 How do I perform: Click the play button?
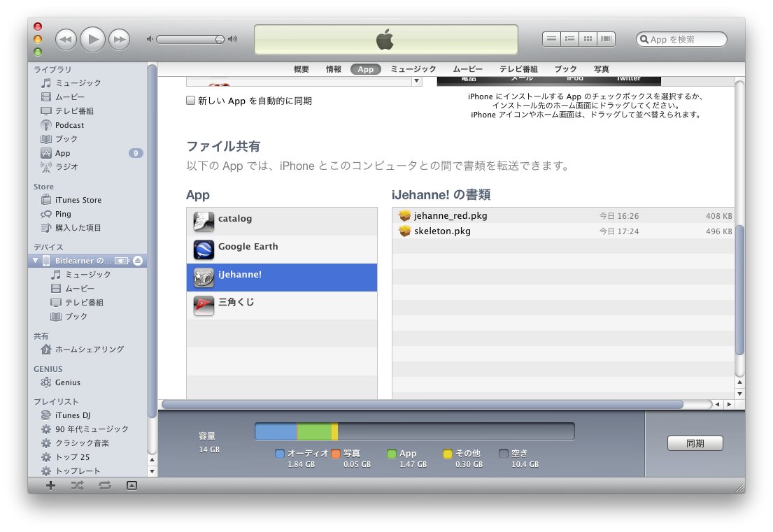click(92, 39)
